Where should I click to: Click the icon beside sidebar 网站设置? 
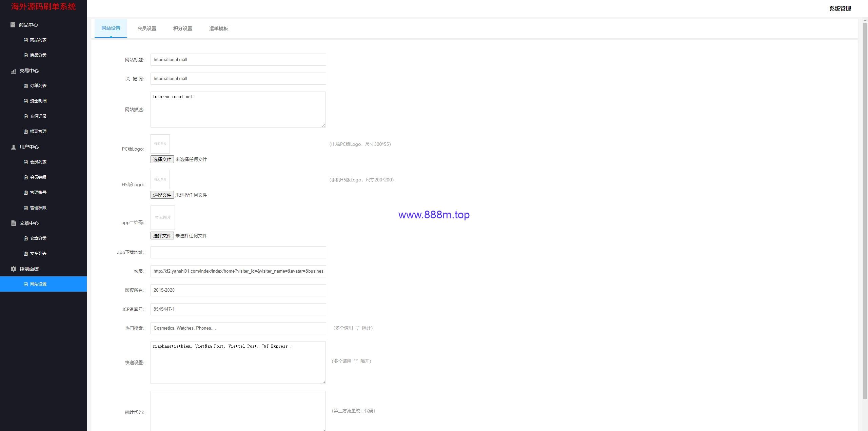click(x=26, y=284)
